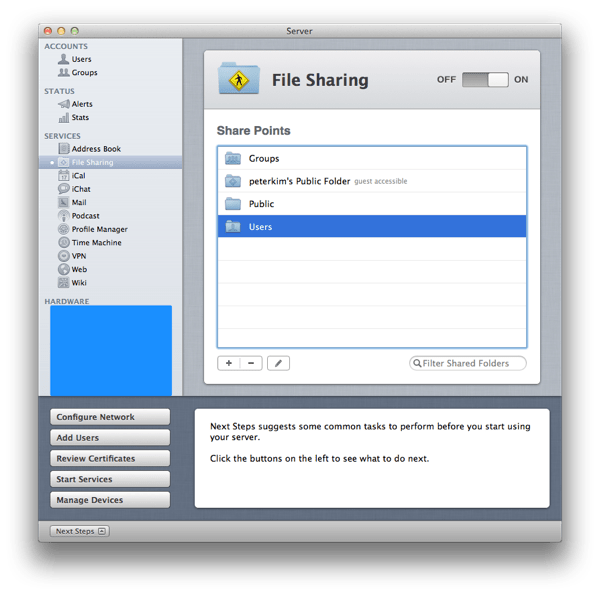Remove selected share point with minus button
The width and height of the screenshot is (600, 595).
tap(251, 363)
